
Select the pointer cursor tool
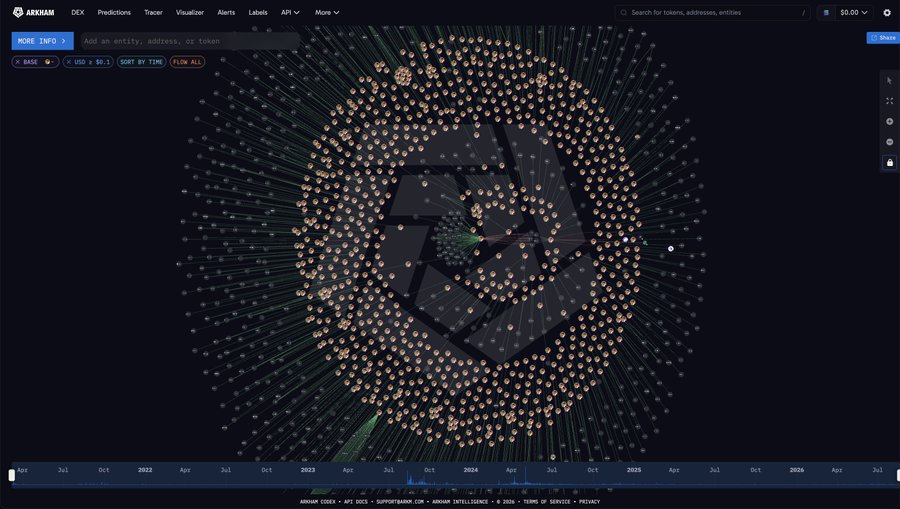click(x=890, y=81)
